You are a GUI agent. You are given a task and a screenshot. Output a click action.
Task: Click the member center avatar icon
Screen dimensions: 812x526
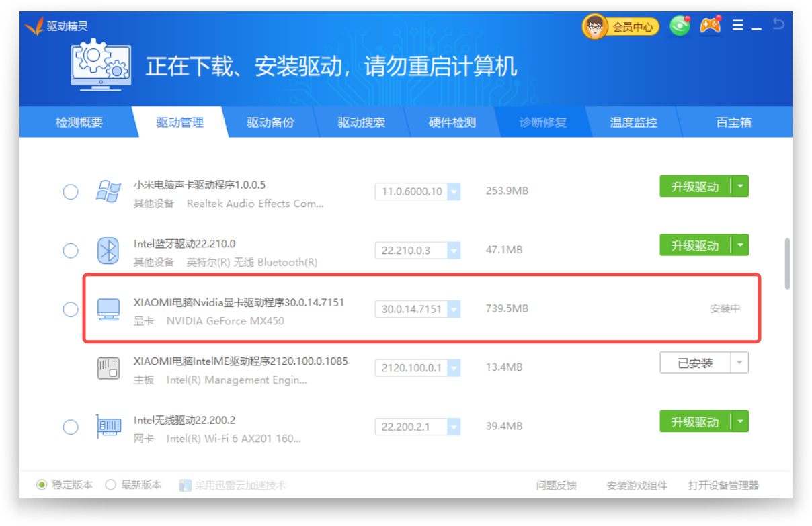pyautogui.click(x=595, y=27)
